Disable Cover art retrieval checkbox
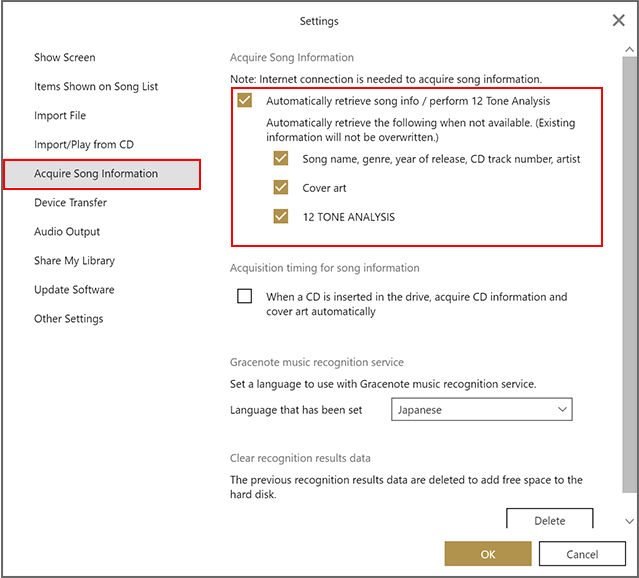This screenshot has height=578, width=639. tap(281, 187)
